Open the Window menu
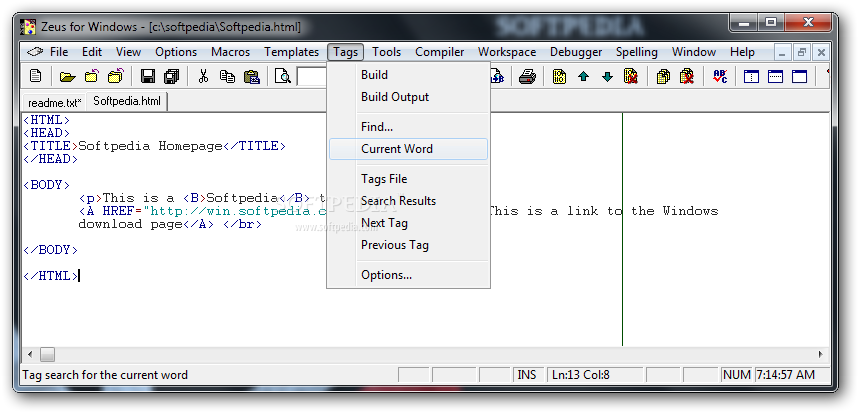This screenshot has width=859, height=413. (694, 52)
